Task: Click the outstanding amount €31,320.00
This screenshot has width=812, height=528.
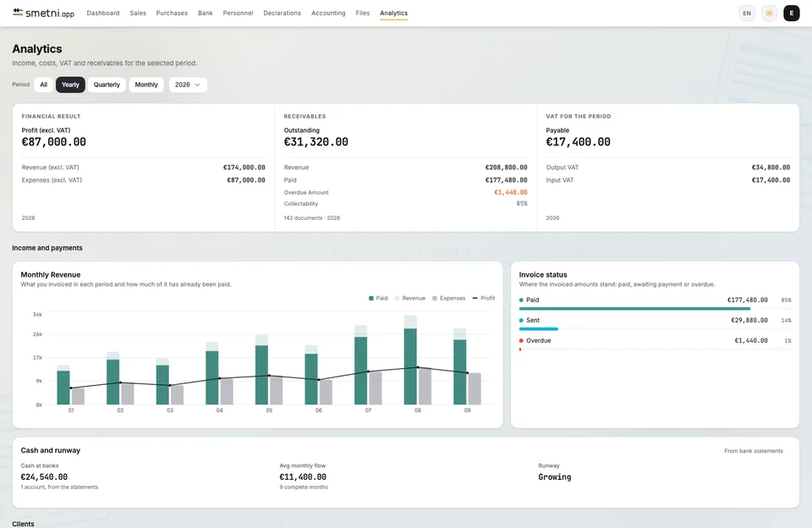Action: (x=315, y=142)
